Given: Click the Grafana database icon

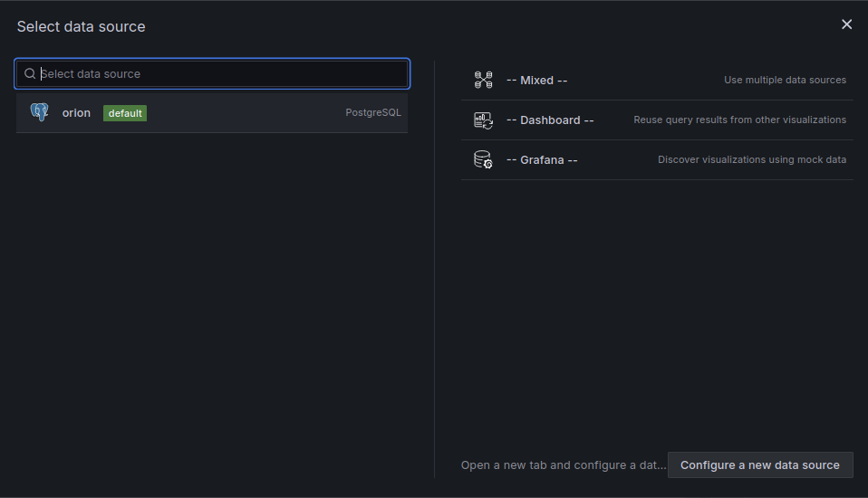Looking at the screenshot, I should point(483,160).
